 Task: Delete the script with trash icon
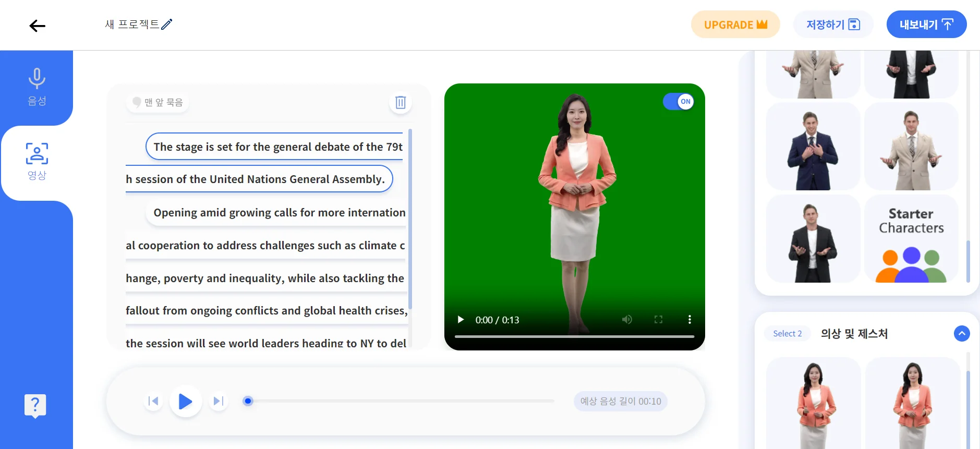pyautogui.click(x=400, y=102)
